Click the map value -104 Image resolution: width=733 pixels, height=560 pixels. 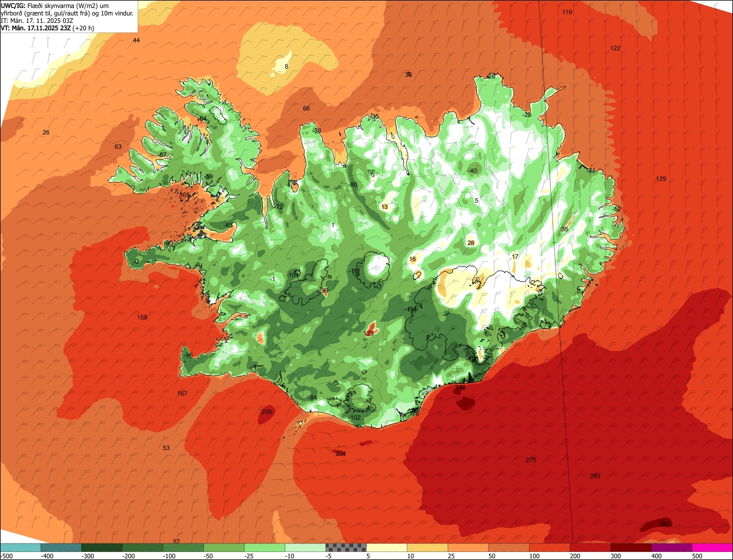coord(293,275)
